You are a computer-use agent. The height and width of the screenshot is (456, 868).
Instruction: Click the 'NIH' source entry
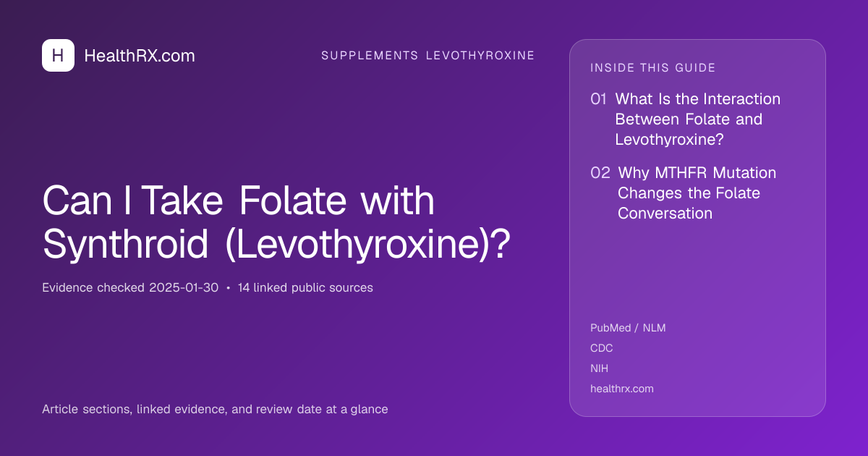pyautogui.click(x=600, y=368)
